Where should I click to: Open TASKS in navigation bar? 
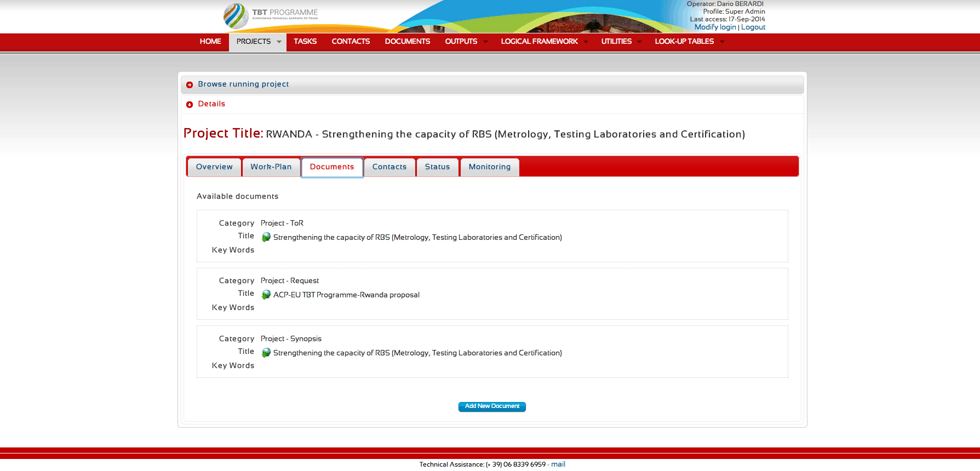coord(305,42)
